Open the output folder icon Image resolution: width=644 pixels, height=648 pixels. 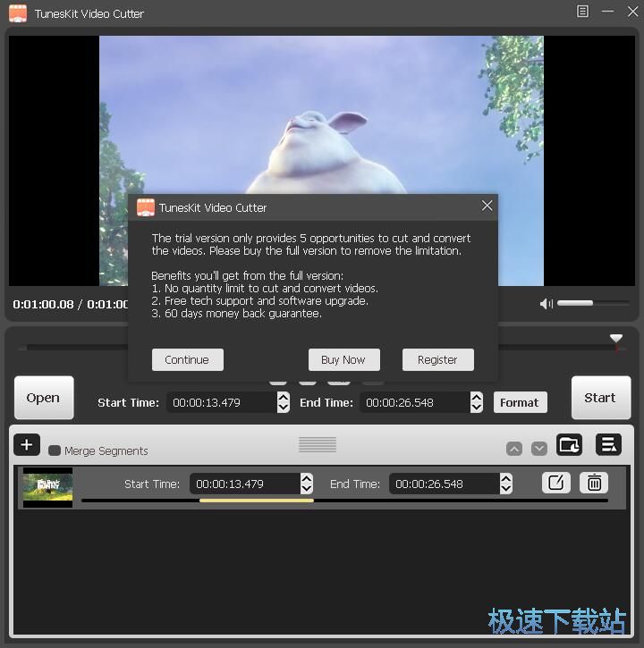[x=569, y=445]
